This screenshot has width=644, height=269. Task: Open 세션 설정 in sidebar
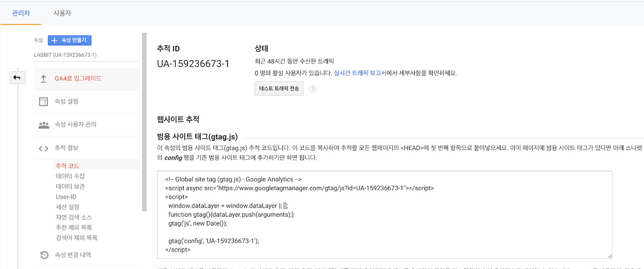pyautogui.click(x=67, y=207)
